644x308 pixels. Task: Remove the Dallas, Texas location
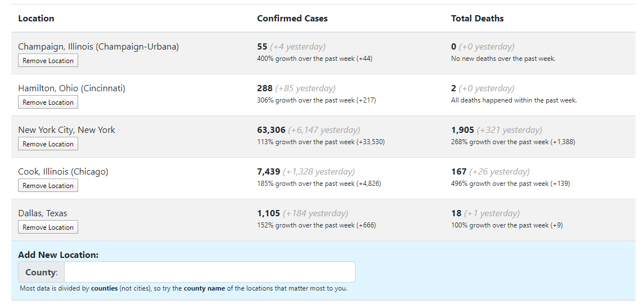48,227
